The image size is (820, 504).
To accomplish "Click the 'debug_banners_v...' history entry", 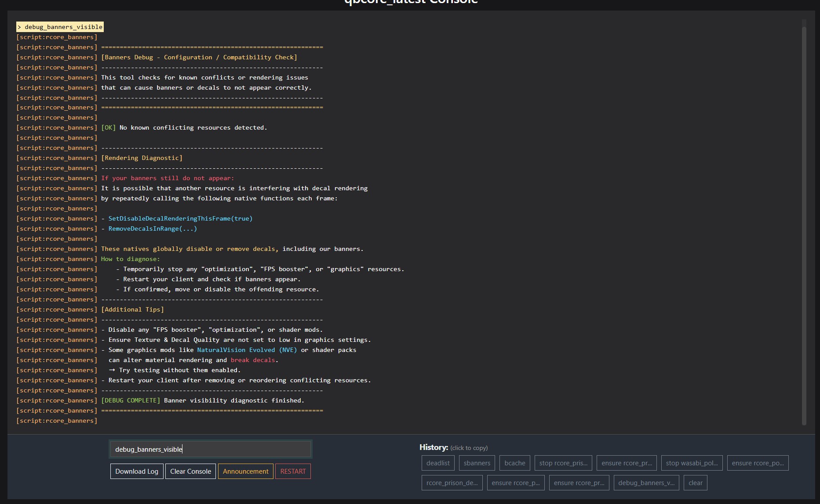I will click(x=646, y=482).
